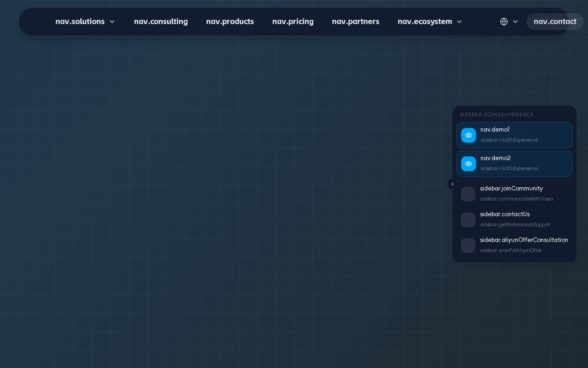Expand the nav.solutions dropdown
Viewport: 588px width, 368px height.
(x=85, y=22)
